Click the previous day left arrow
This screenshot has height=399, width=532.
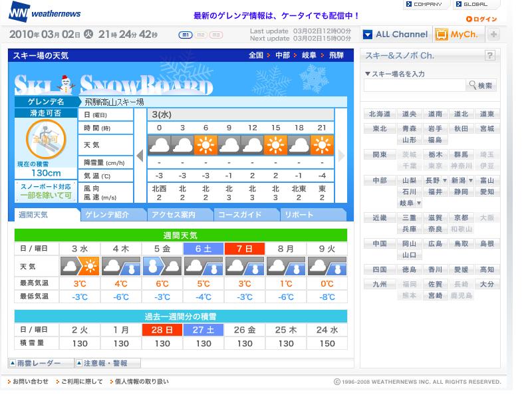pos(140,156)
